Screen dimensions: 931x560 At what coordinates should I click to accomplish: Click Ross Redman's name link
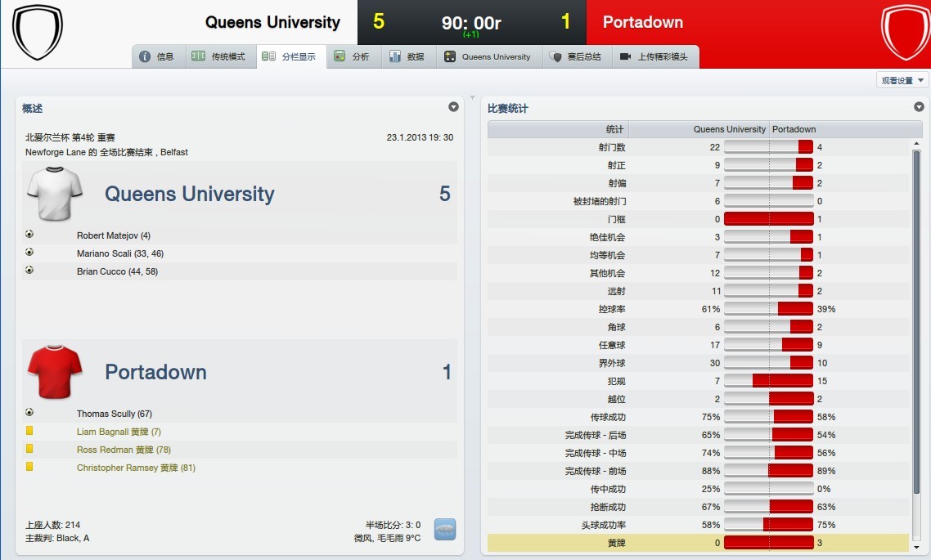coord(105,450)
